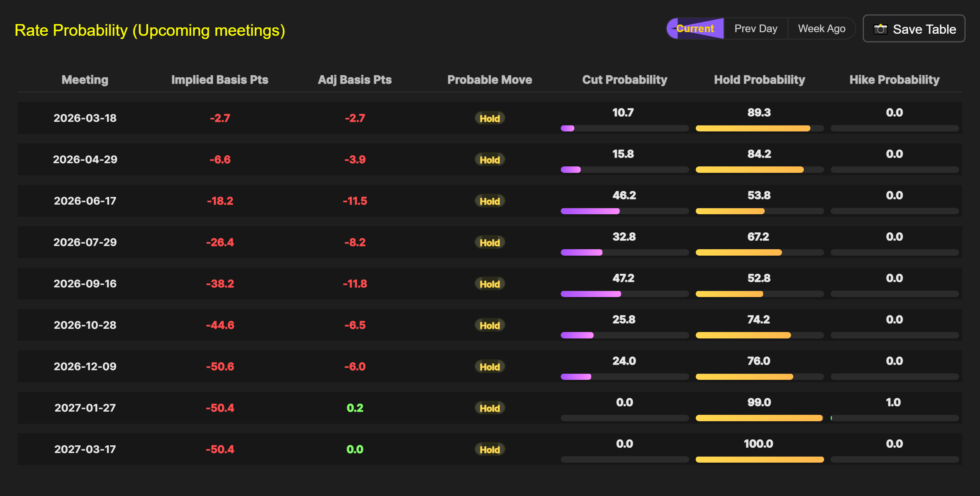Click the Probable Move column header
The height and width of the screenshot is (496, 980).
[x=490, y=80]
